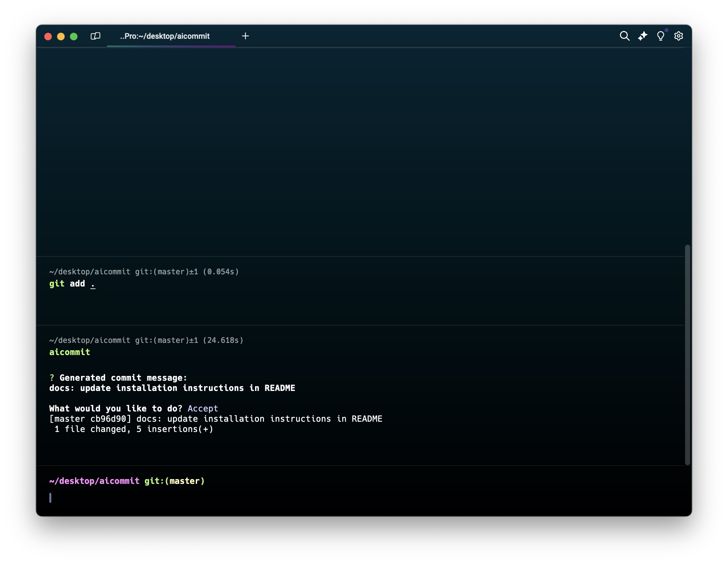Click '1 file changed, 5 insertions(+)' line

click(134, 429)
